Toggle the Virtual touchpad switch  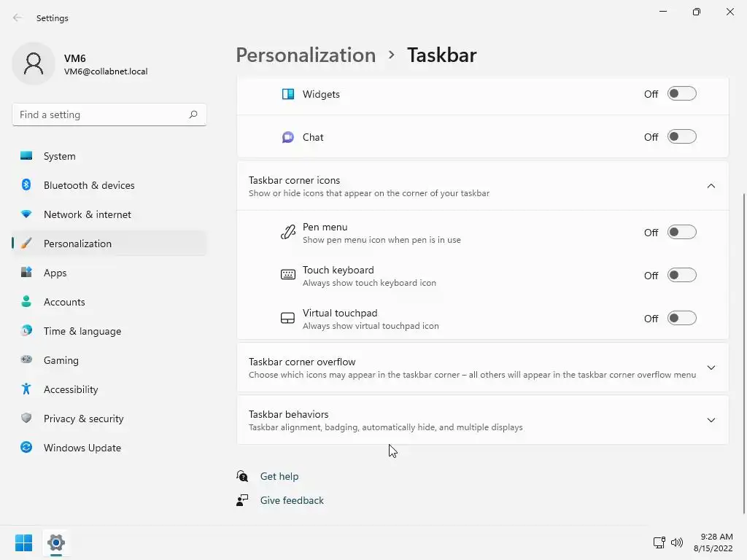[x=682, y=319]
